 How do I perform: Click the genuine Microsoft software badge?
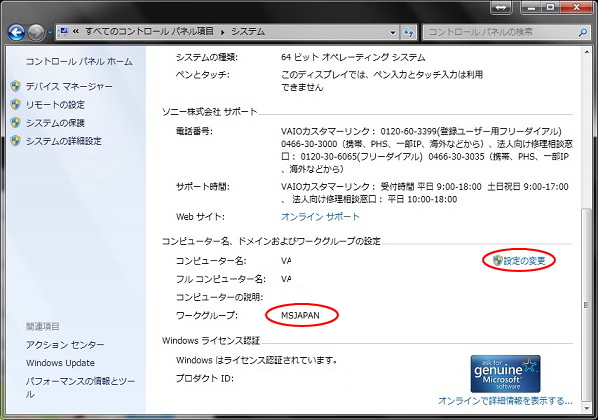[x=505, y=374]
